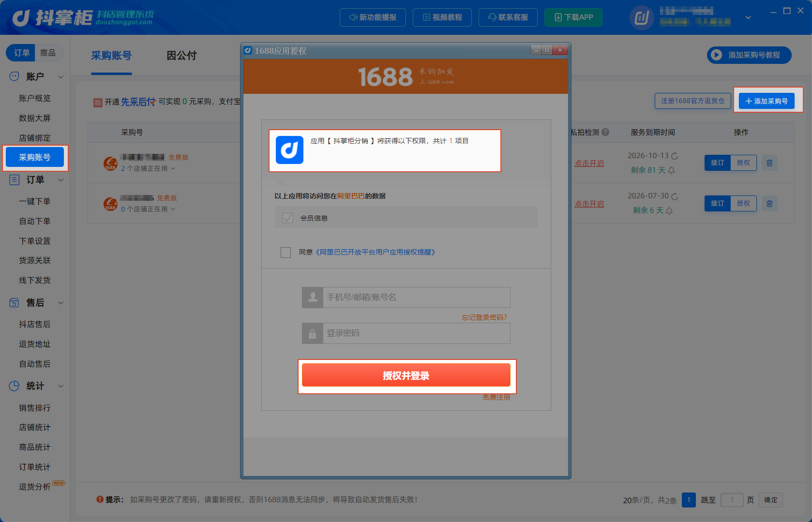Click the 下载APP button
The image size is (812, 522).
click(573, 17)
